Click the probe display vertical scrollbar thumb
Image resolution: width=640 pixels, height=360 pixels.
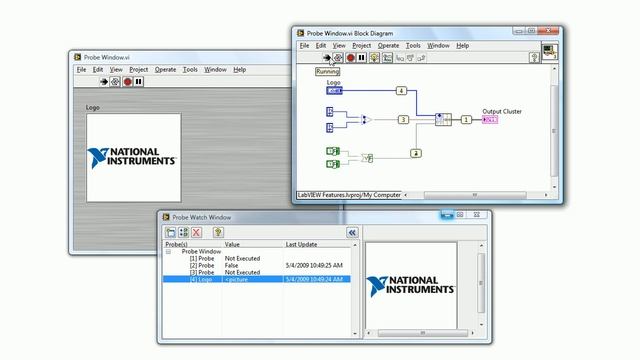click(481, 283)
